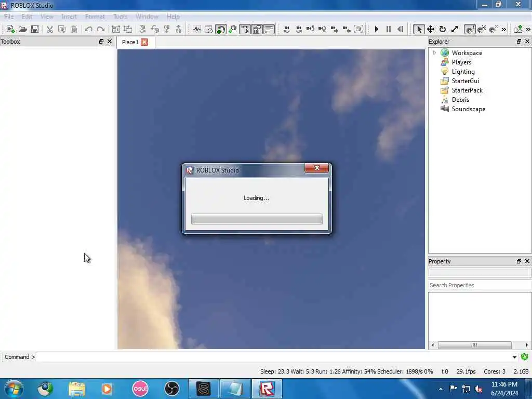Click the Loading progress bar
This screenshot has height=399, width=532.
257,219
